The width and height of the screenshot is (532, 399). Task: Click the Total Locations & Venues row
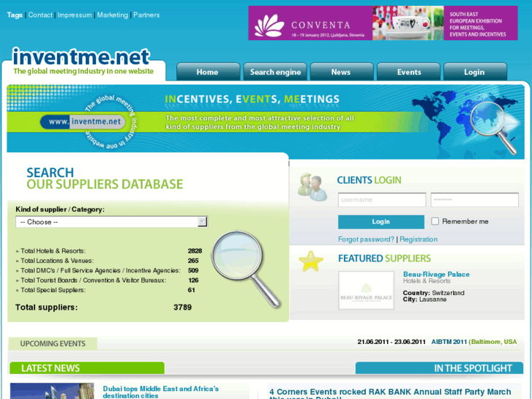click(x=108, y=261)
